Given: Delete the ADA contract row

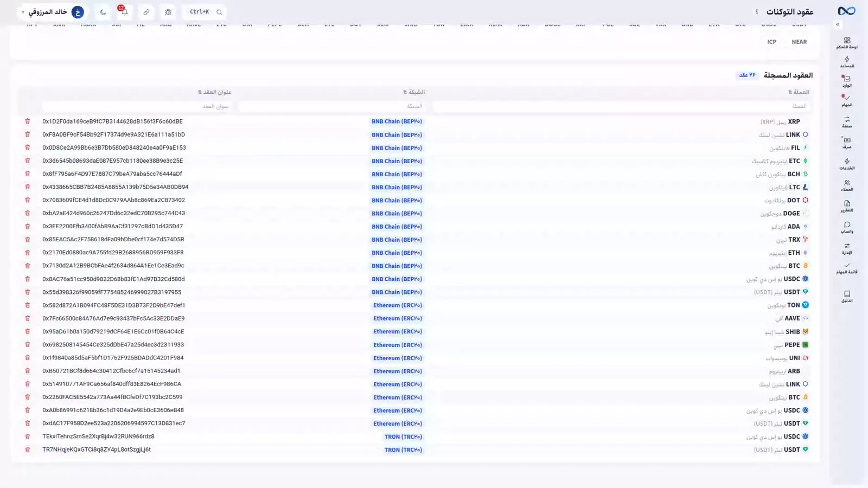Looking at the screenshot, I should (x=27, y=226).
